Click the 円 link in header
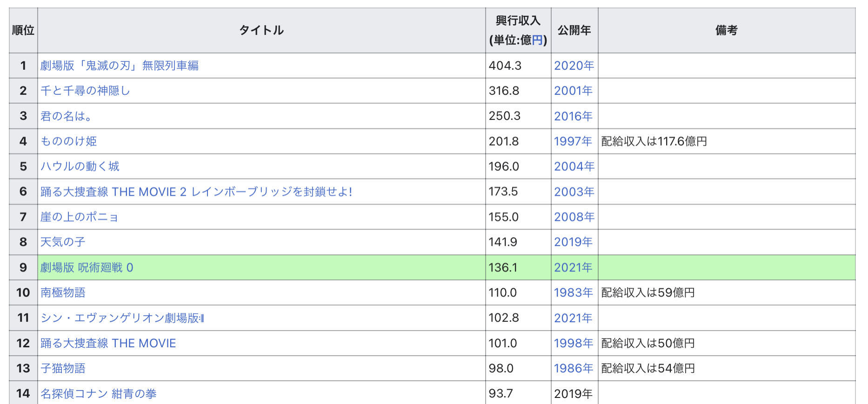This screenshot has height=404, width=868. click(x=537, y=40)
